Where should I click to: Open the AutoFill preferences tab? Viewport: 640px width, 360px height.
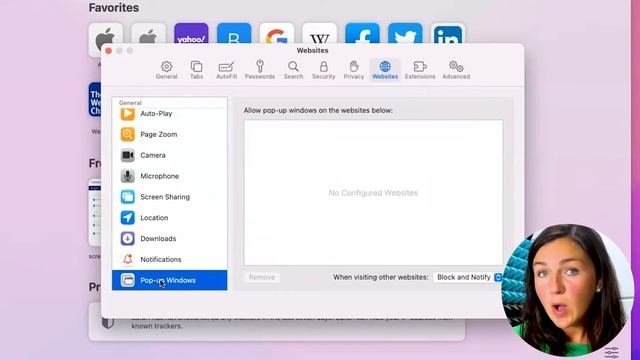coord(227,70)
